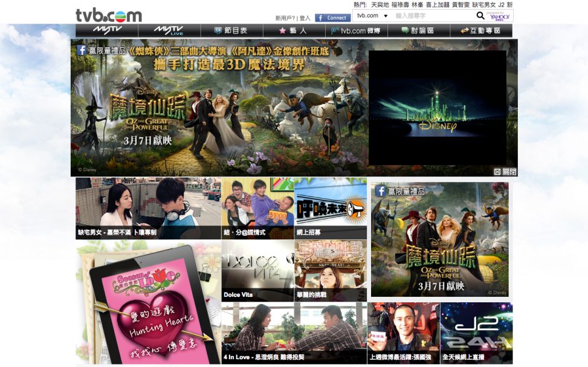Viewport: 588px width, 367px height.
Task: Click the 新用戶? registration link
Action: pyautogui.click(x=285, y=18)
